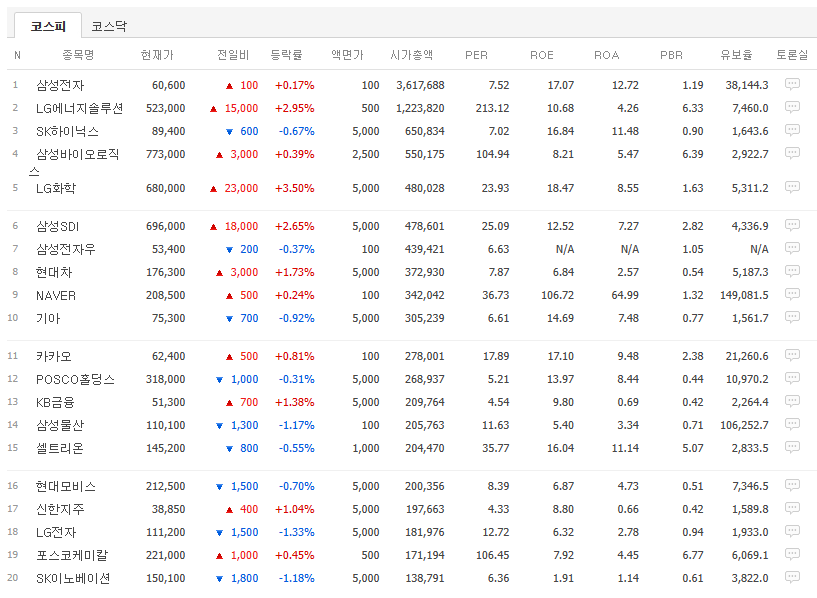Click the 등락률 column header

(286, 55)
